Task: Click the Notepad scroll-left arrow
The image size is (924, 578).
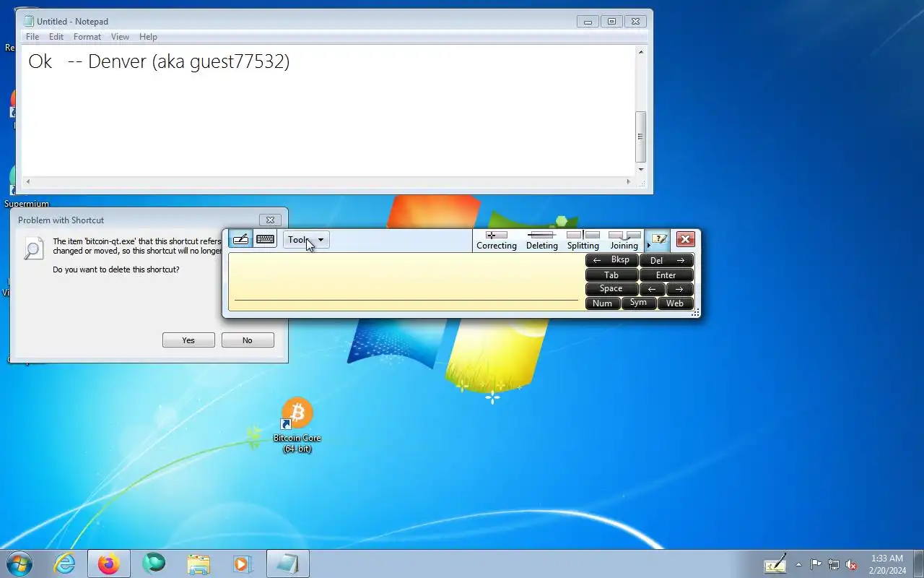Action: [27, 182]
